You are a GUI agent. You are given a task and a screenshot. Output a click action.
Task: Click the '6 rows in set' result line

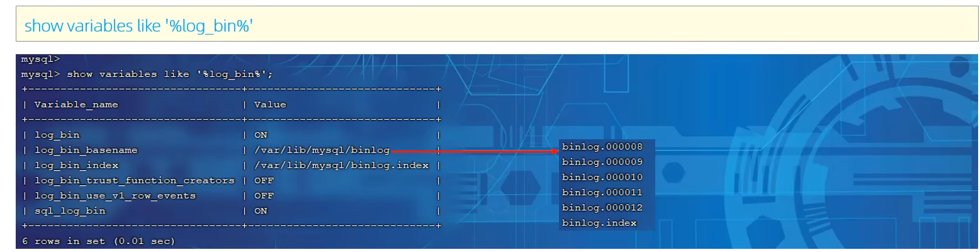tap(98, 241)
